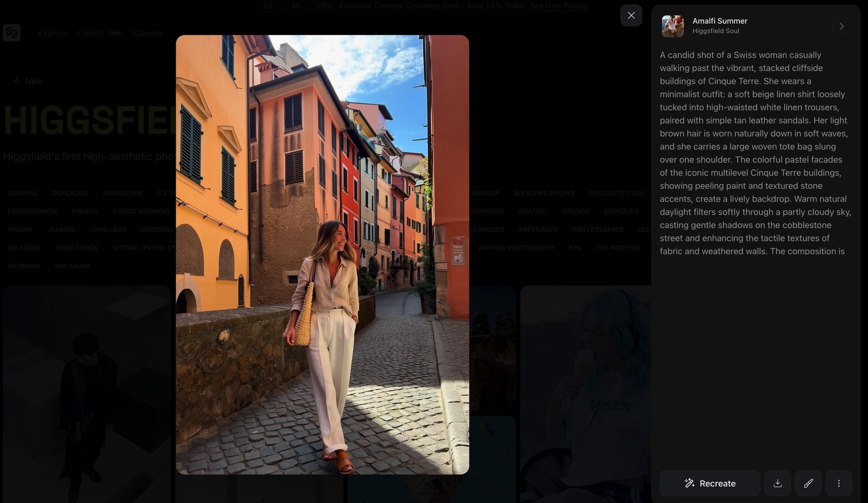
Task: Choose the Y2K POSTERS style tag
Action: [618, 248]
